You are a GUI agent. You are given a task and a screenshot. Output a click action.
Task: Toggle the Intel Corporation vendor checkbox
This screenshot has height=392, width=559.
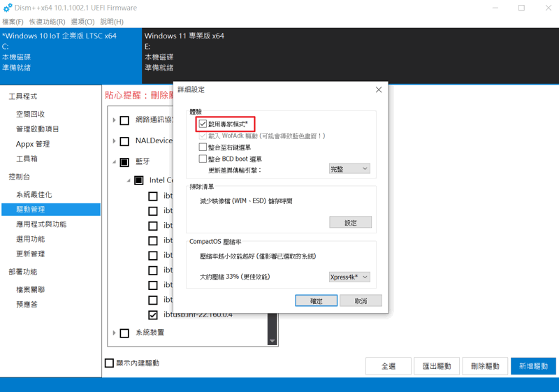[138, 180]
